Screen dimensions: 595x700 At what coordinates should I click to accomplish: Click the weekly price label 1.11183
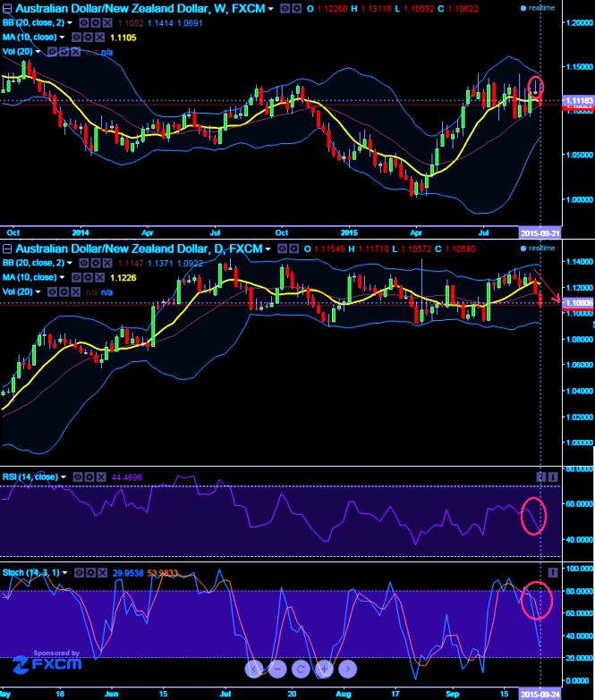578,101
